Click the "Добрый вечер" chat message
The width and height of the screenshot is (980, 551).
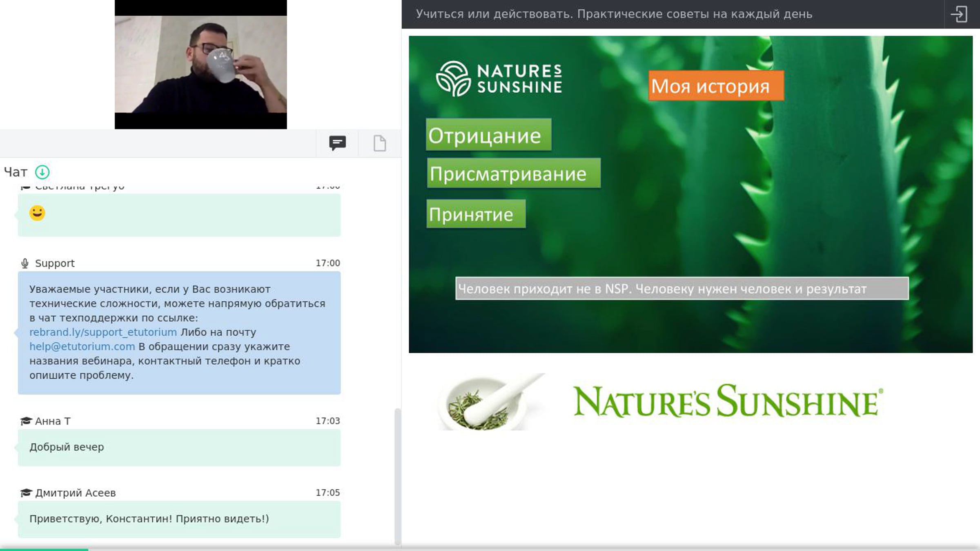point(179,447)
